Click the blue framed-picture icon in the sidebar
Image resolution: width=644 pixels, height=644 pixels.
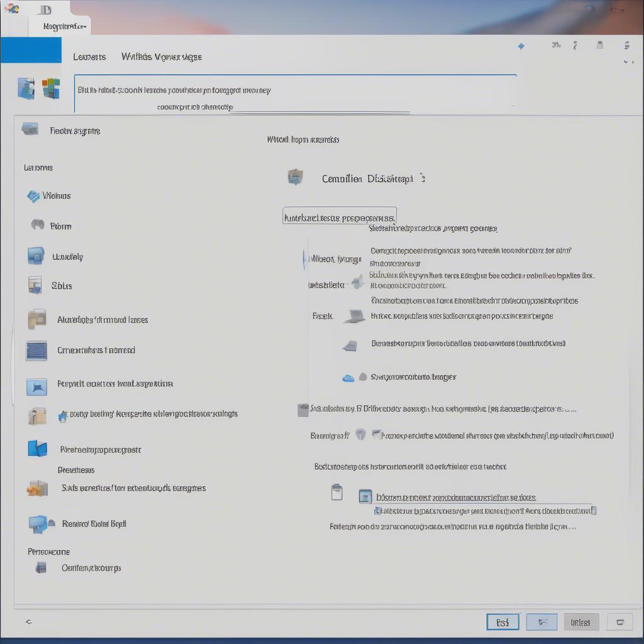36,387
